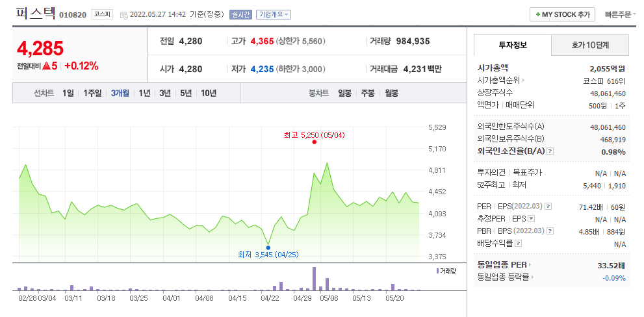
Task: Click help icon beside PBR BPS (2022.03)
Action: point(550,231)
